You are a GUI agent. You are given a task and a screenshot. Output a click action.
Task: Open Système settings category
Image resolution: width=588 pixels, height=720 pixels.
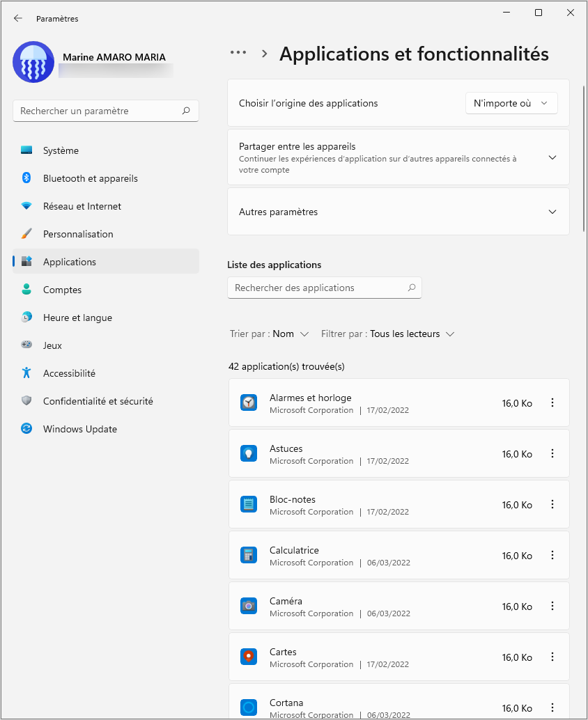106,150
